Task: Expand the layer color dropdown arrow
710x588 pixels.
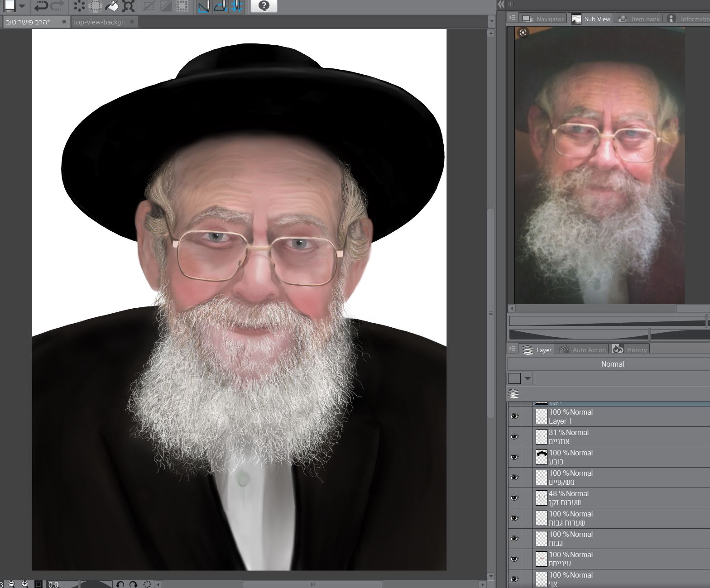Action: tap(528, 378)
